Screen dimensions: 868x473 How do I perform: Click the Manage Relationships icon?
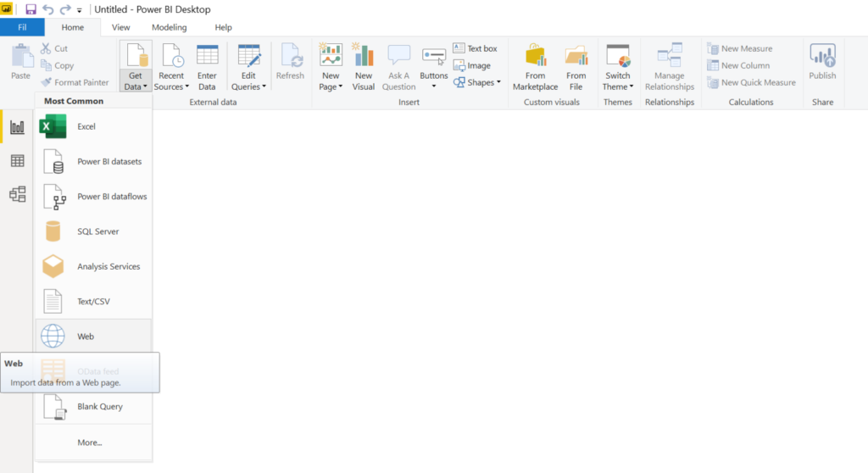[669, 57]
